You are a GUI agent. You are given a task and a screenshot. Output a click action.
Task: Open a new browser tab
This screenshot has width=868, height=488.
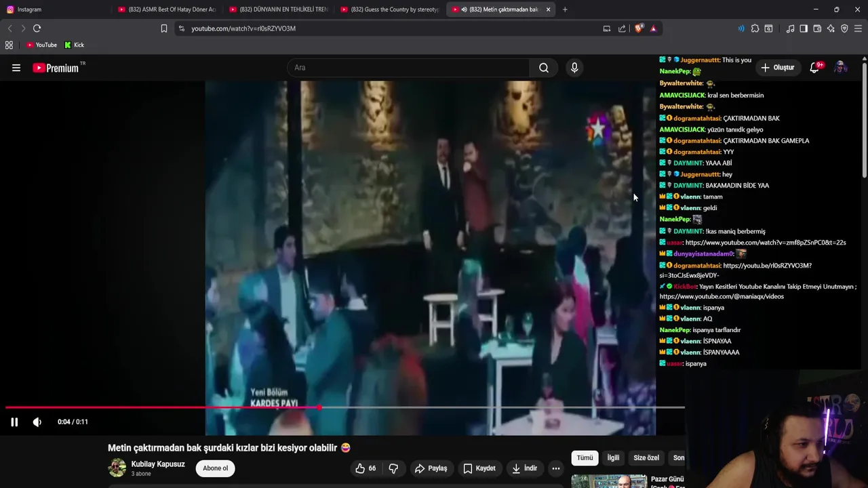(565, 9)
